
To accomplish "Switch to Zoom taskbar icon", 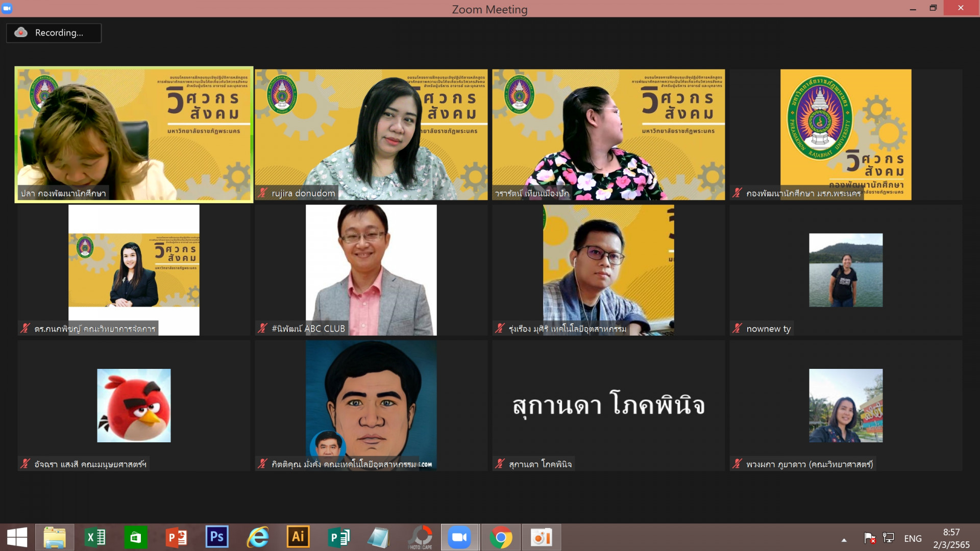I will pos(460,537).
